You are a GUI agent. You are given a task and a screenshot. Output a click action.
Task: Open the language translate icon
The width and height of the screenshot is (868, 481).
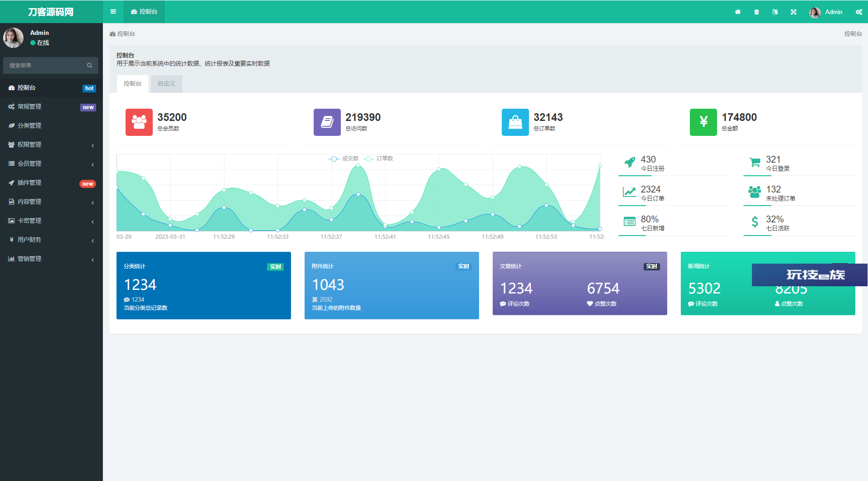click(x=775, y=12)
